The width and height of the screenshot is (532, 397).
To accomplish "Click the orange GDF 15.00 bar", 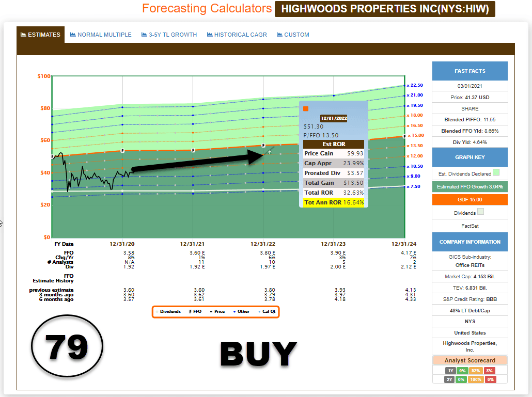I will click(470, 200).
